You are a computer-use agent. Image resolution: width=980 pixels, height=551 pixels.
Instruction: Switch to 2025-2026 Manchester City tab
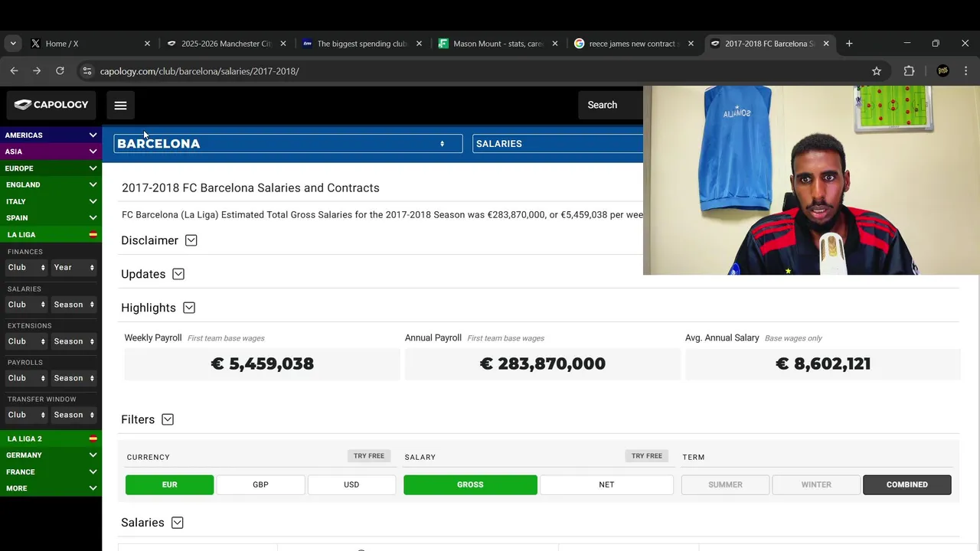[225, 44]
